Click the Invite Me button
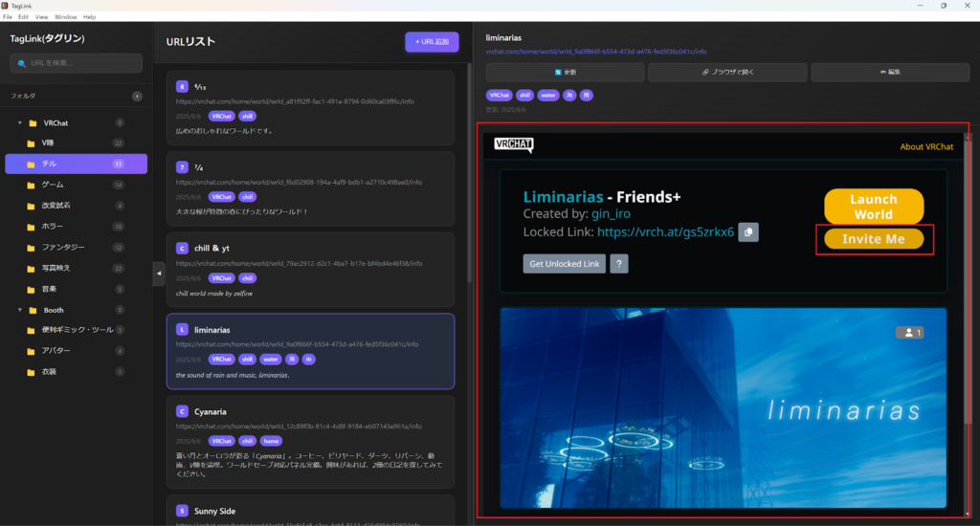The image size is (980, 526). click(x=874, y=239)
